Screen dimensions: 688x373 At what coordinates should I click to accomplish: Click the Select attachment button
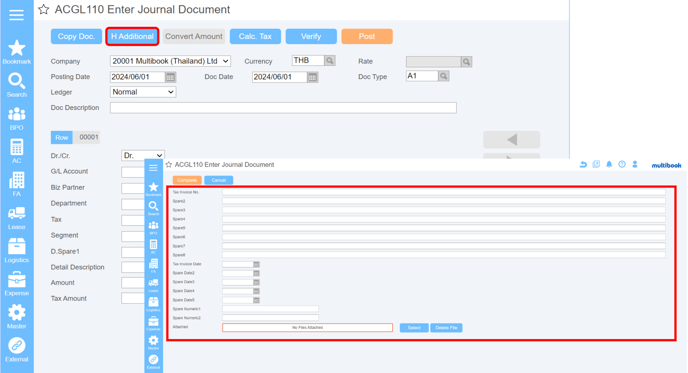(414, 328)
